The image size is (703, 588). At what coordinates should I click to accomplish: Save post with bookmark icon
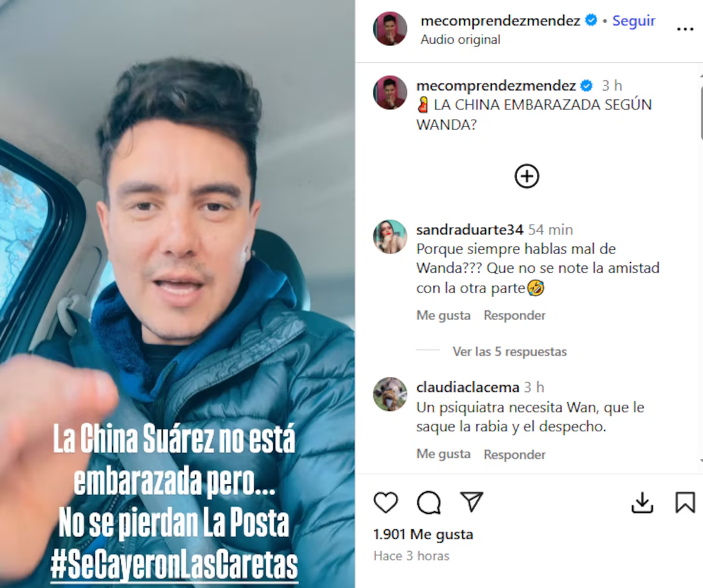[685, 502]
